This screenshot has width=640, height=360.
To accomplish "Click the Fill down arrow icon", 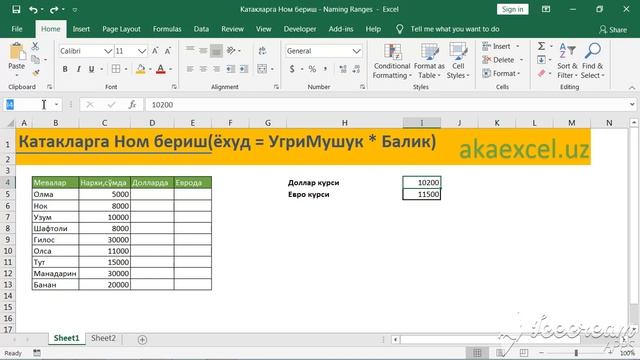I will click(541, 60).
